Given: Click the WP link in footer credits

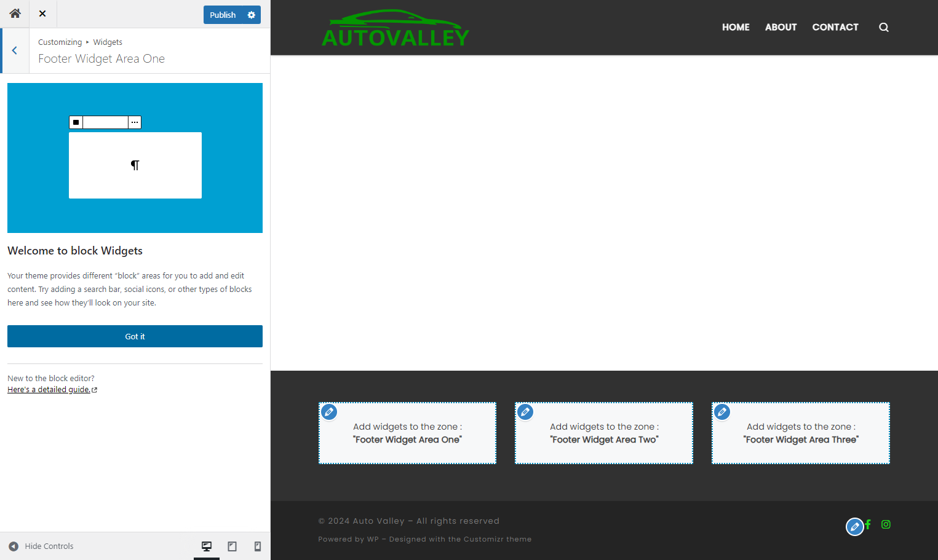Looking at the screenshot, I should click(x=373, y=539).
